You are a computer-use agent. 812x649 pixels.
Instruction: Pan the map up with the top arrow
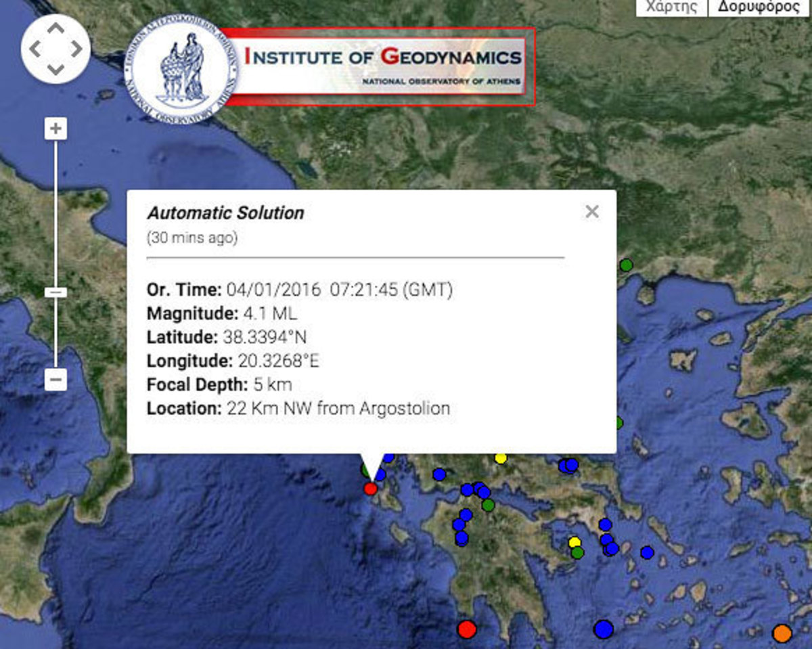[x=55, y=29]
